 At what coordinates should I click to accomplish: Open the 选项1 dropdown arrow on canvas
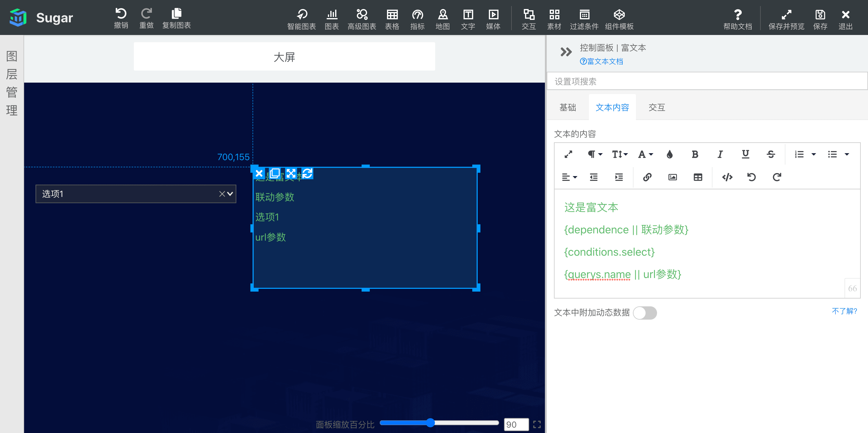[x=230, y=194]
